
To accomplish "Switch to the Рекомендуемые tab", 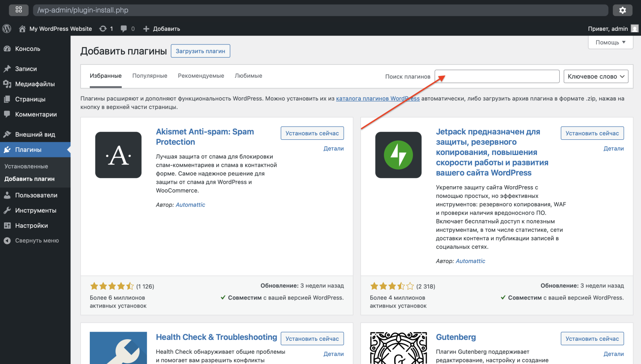I will (201, 76).
